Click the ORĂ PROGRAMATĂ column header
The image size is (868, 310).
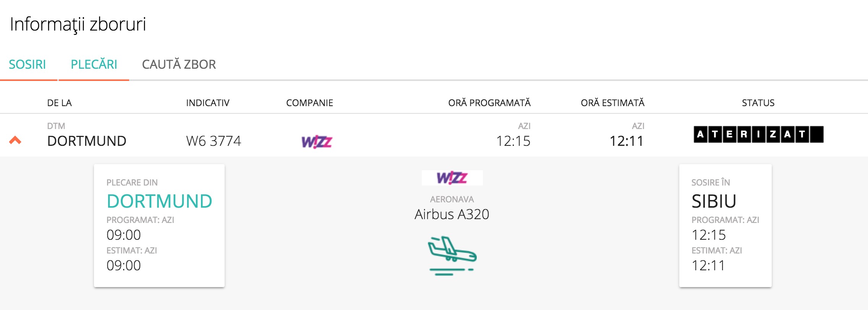click(489, 103)
